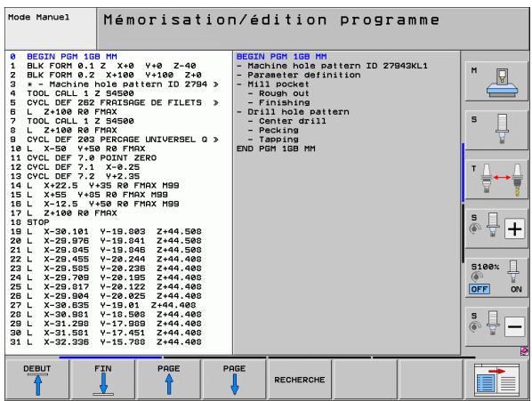This screenshot has width=532, height=401.
Task: Select the Mode Manuel tab
Action: pyautogui.click(x=51, y=28)
